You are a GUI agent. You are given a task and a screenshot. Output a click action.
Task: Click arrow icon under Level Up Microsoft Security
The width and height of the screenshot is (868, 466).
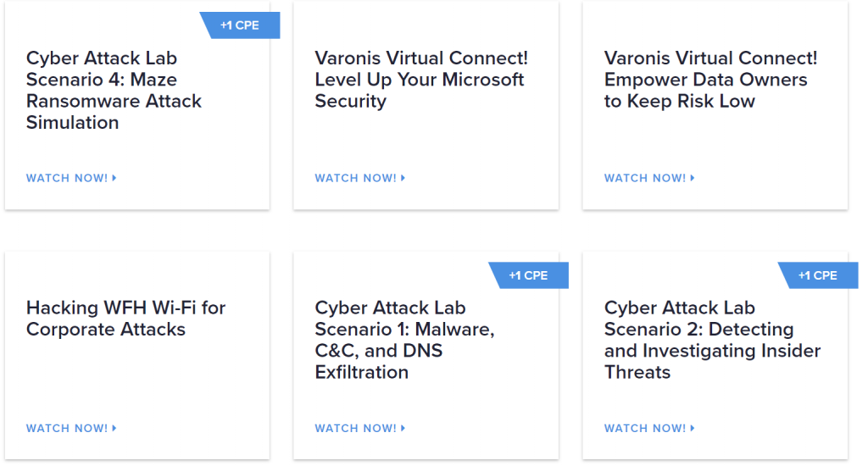(x=403, y=178)
